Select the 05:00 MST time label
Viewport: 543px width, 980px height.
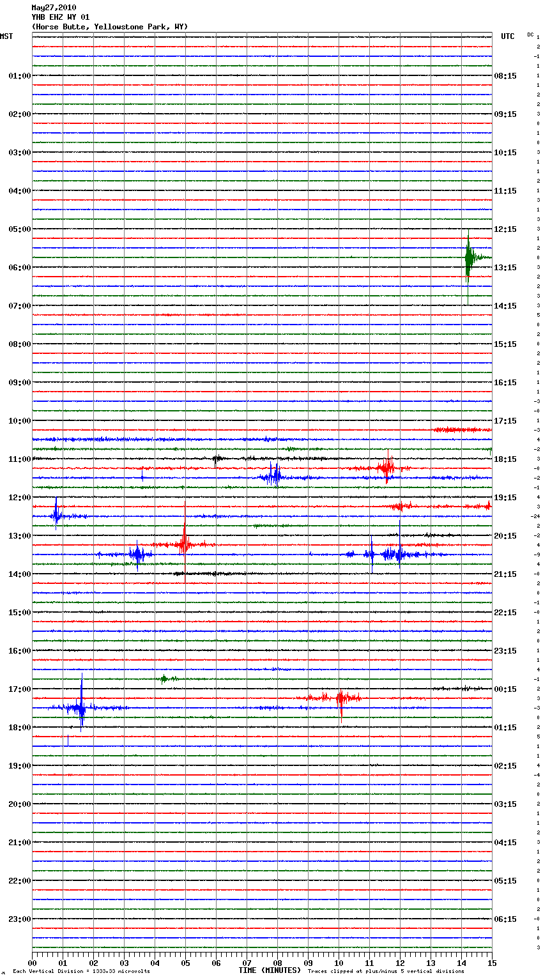click(20, 229)
